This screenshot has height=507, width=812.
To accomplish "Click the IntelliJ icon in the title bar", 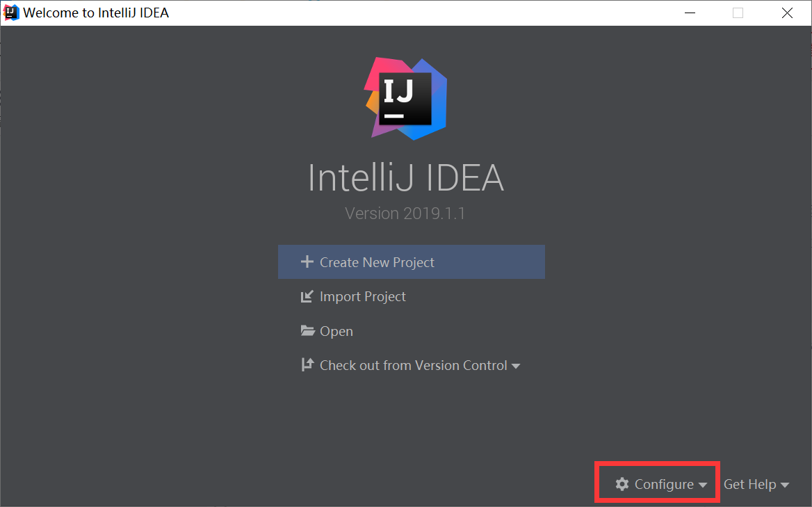I will point(10,12).
